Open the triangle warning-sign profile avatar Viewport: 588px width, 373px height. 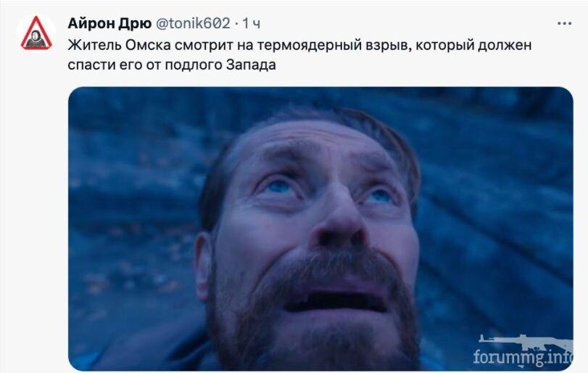pyautogui.click(x=36, y=33)
